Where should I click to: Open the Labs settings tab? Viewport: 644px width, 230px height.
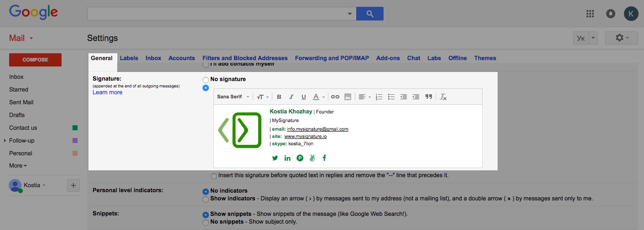click(434, 58)
